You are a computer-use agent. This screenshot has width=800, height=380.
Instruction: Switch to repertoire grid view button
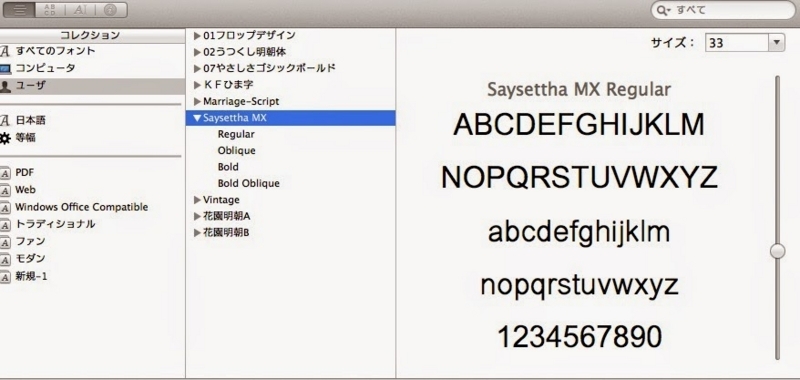50,10
